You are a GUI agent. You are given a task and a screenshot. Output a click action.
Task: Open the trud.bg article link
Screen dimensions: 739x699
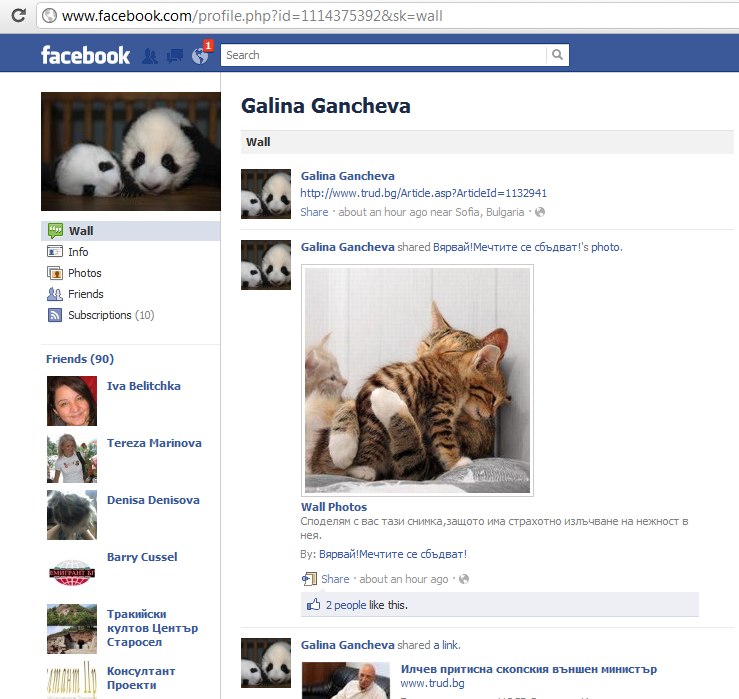(423, 193)
